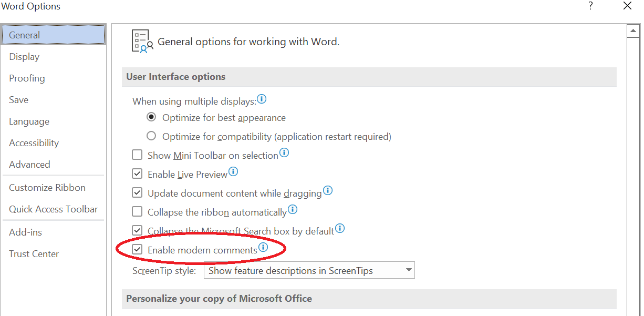Open the Language settings category

(53, 121)
